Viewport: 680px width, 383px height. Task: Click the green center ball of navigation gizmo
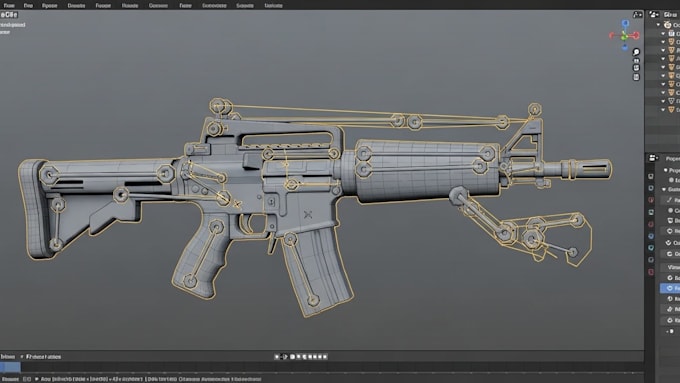click(x=624, y=37)
